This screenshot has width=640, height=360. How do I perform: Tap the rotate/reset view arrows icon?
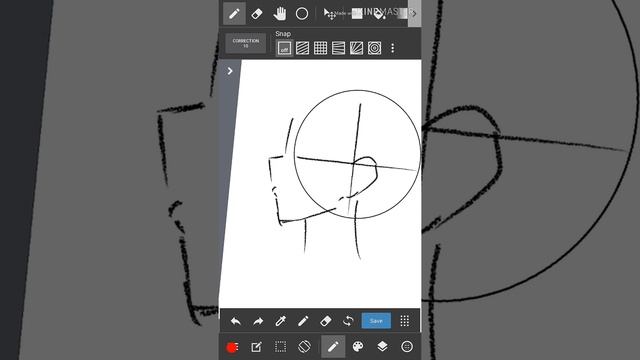tap(348, 321)
